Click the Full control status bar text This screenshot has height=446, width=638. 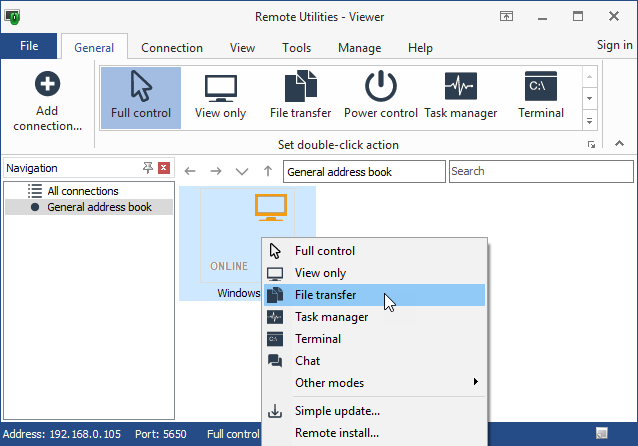233,434
